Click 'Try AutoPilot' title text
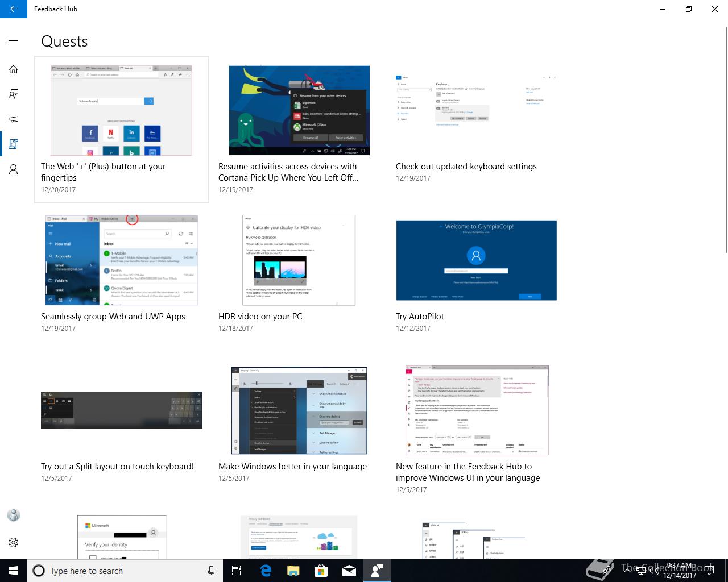The width and height of the screenshot is (728, 582). coord(420,317)
